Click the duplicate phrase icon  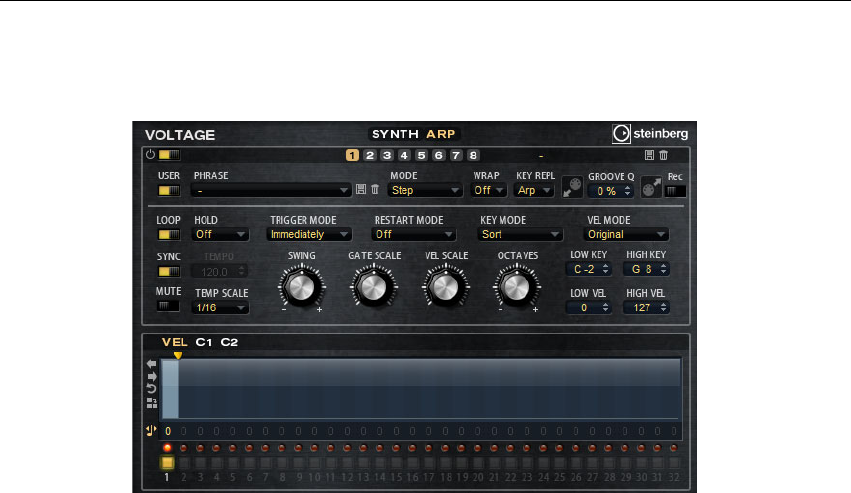pos(151,403)
